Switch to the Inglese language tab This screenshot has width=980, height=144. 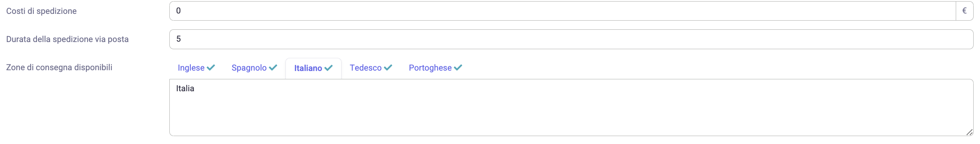click(196, 68)
